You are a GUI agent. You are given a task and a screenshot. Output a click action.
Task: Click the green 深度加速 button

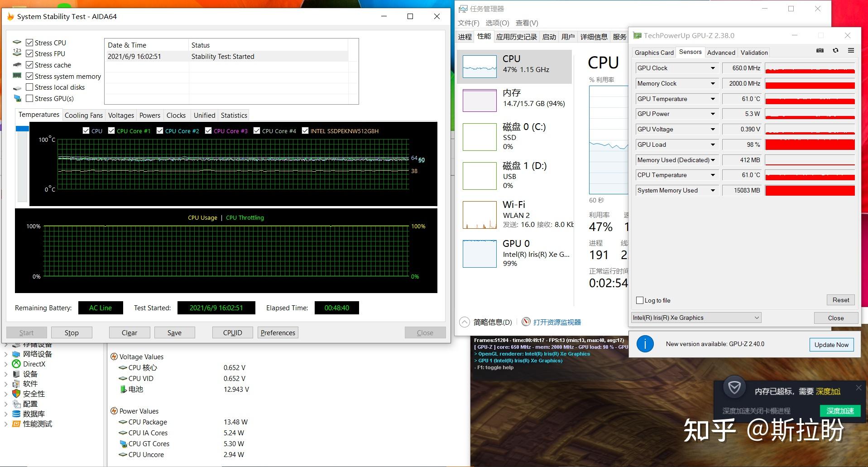(x=840, y=411)
